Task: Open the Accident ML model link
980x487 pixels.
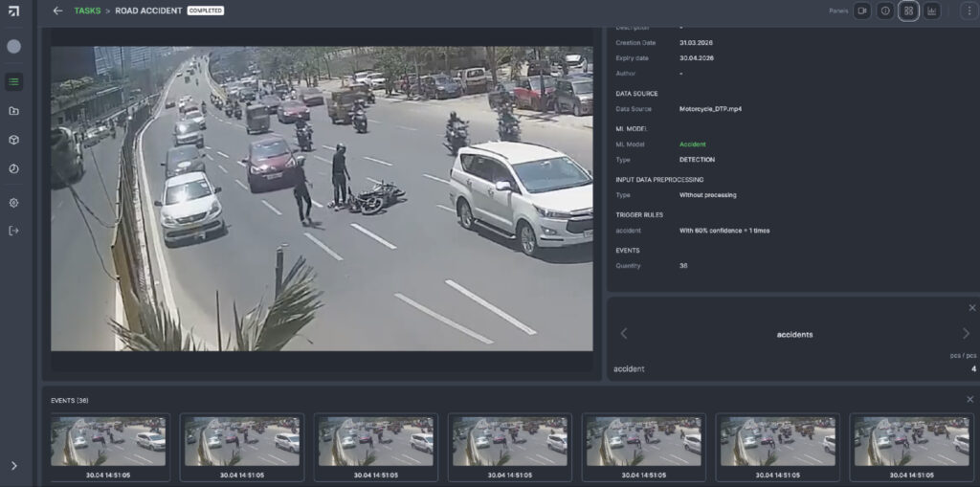Action: [x=692, y=144]
